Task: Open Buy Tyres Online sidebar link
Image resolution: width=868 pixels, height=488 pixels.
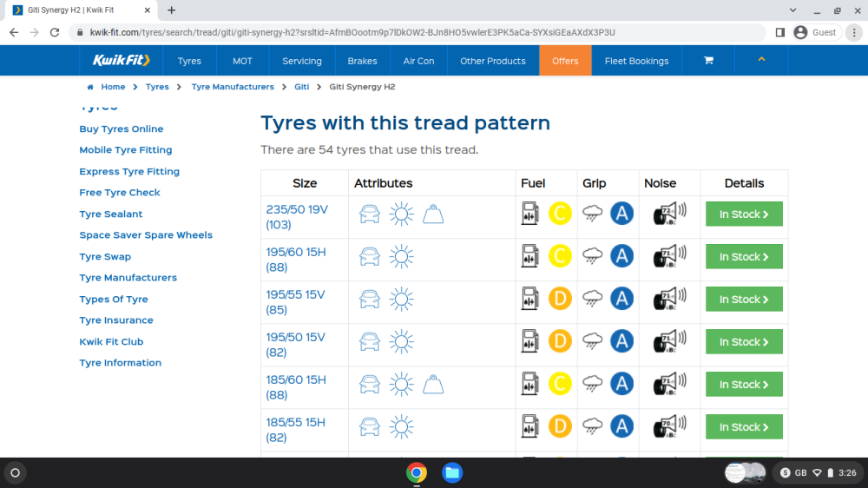Action: coord(122,129)
